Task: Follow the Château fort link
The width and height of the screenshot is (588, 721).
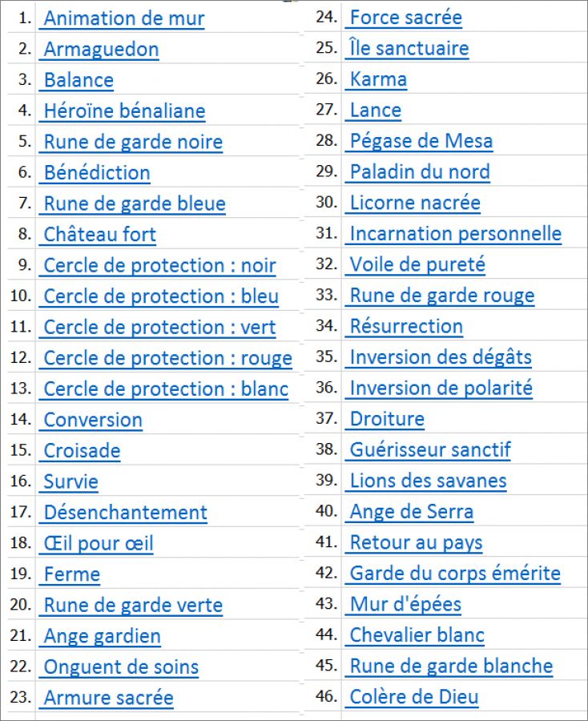Action: click(x=99, y=236)
